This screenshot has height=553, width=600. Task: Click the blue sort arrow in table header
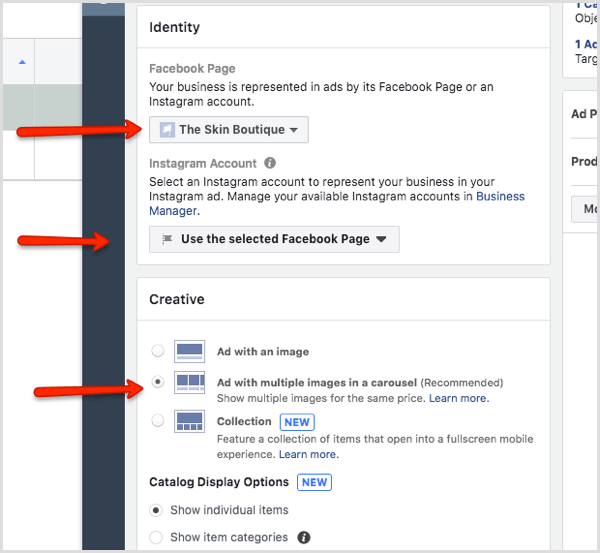tap(22, 63)
